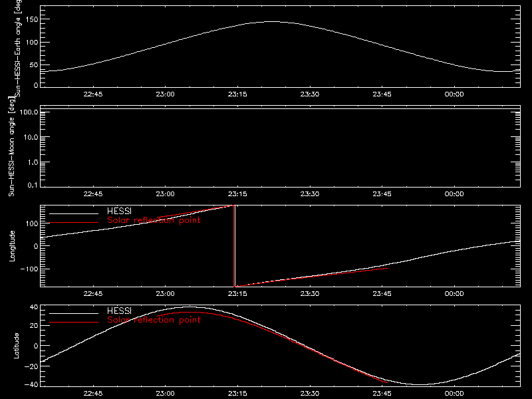Click '23:45' under the Latitude plot
The image size is (532, 399).
382,394
